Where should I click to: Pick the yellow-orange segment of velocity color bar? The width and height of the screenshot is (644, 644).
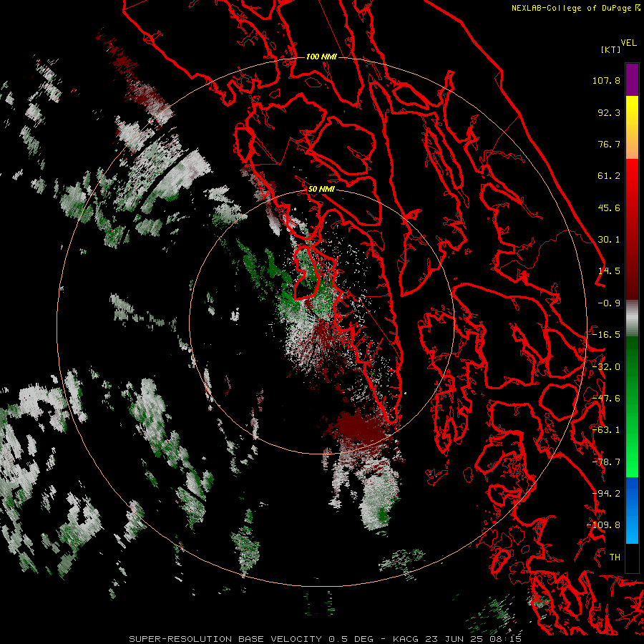pyautogui.click(x=632, y=127)
